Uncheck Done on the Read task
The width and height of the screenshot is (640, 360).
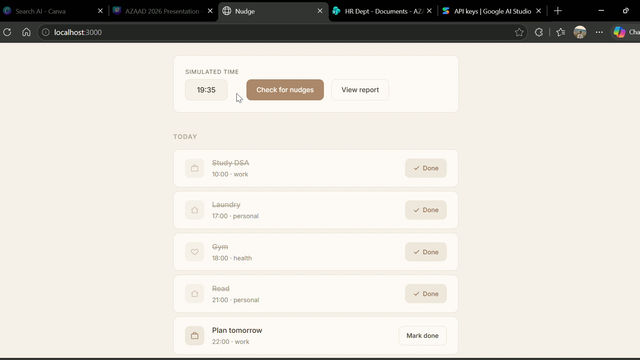coord(426,294)
